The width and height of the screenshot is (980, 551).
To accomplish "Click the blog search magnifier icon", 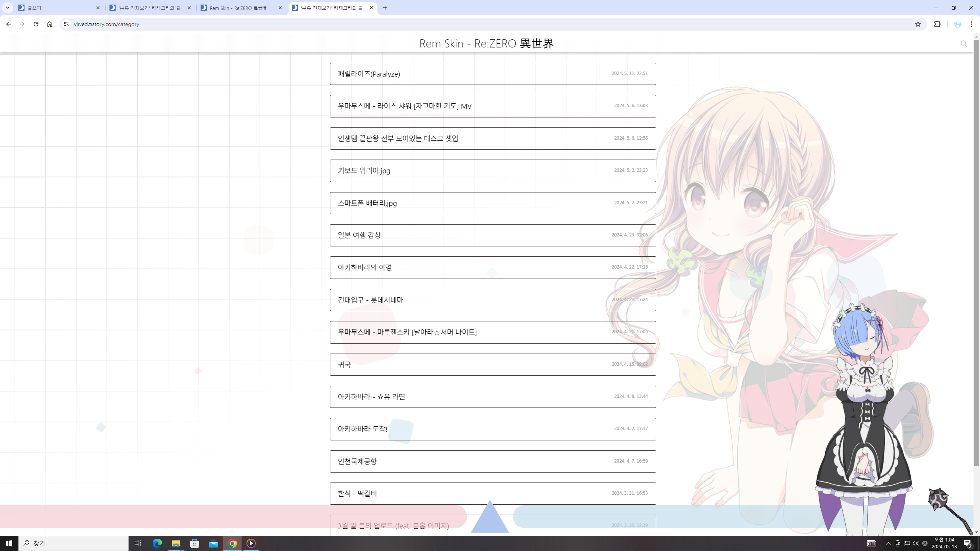I will point(964,44).
